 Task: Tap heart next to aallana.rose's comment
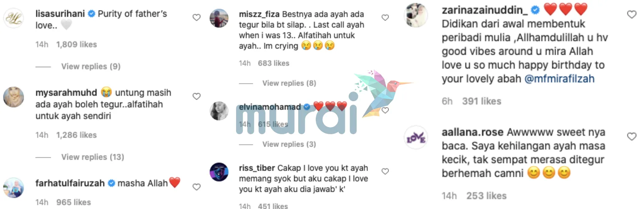[x=632, y=137]
